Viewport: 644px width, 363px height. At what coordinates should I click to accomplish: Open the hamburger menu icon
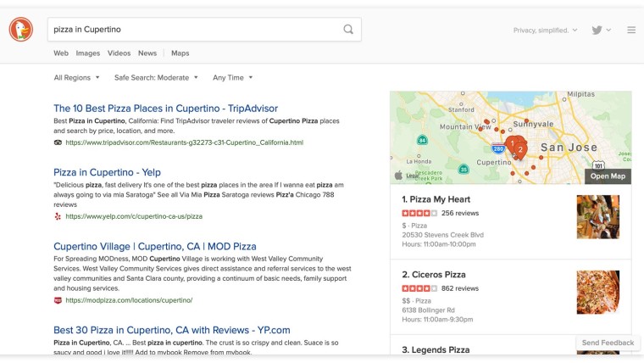[631, 30]
